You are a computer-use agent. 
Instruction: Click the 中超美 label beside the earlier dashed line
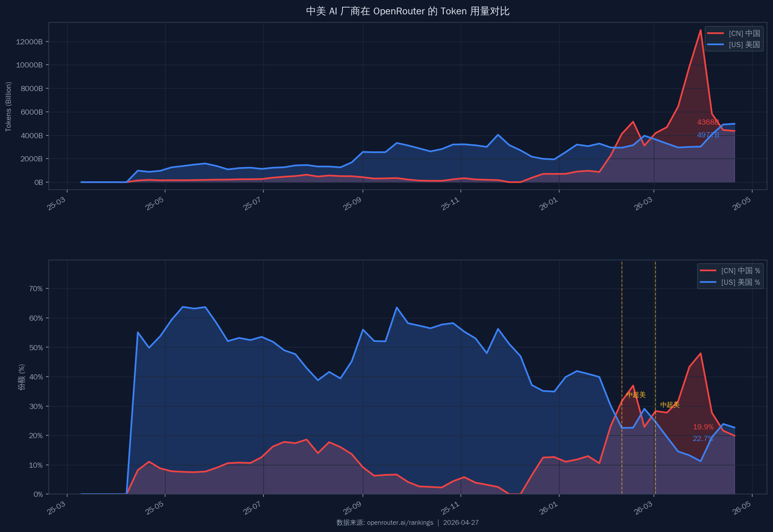coord(636,395)
